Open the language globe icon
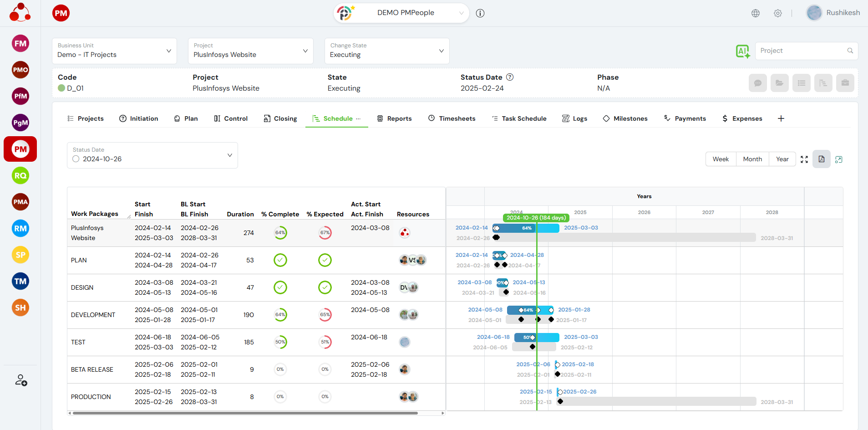Viewport: 868px width, 430px height. tap(756, 13)
